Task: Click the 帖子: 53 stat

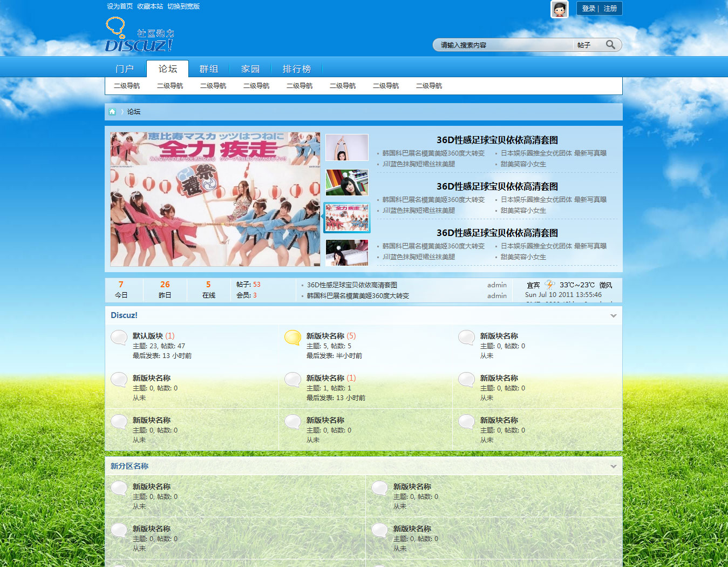Action: coord(248,285)
